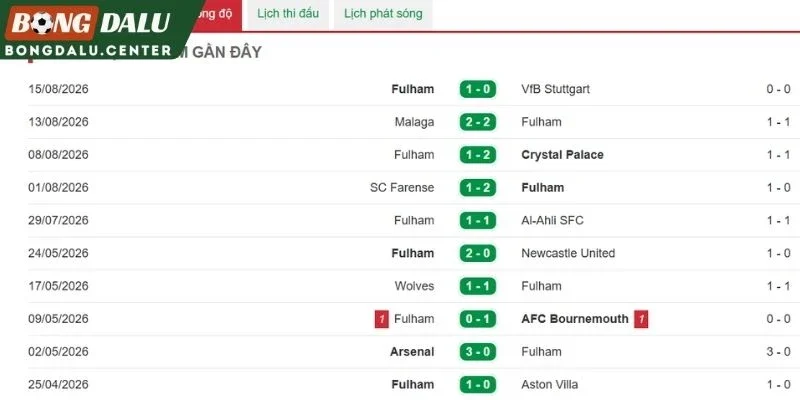
Task: Click the 0 - 1 score of the Bournemouth match
Action: [478, 319]
